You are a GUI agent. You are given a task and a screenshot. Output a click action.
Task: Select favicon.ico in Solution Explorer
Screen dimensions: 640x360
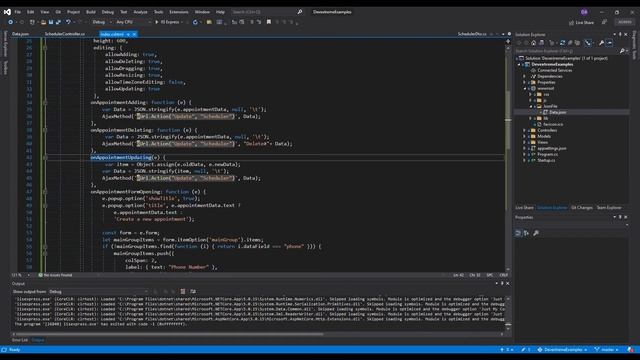click(553, 124)
